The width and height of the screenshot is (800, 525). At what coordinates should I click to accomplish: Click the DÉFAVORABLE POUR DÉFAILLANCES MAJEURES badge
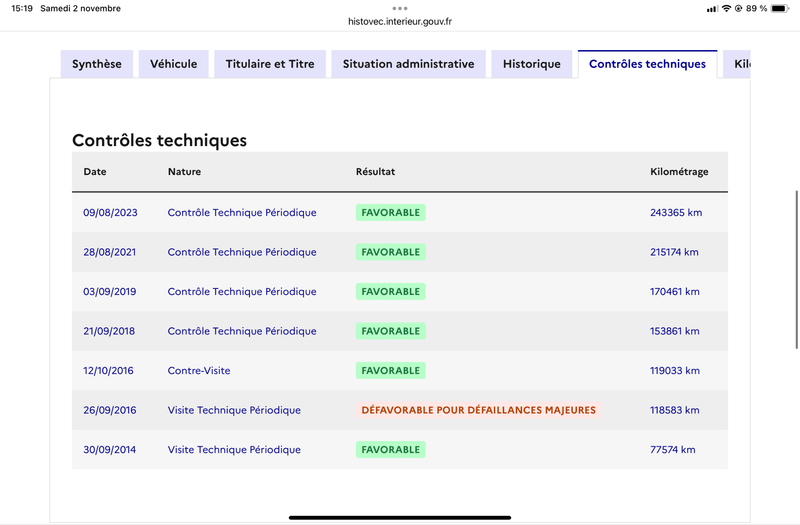pyautogui.click(x=479, y=410)
